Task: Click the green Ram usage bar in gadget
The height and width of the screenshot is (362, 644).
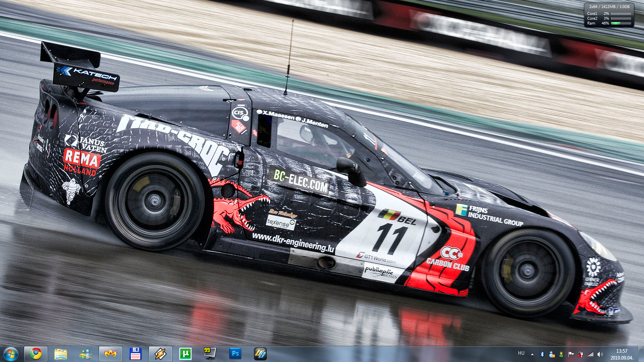Action: (x=621, y=23)
